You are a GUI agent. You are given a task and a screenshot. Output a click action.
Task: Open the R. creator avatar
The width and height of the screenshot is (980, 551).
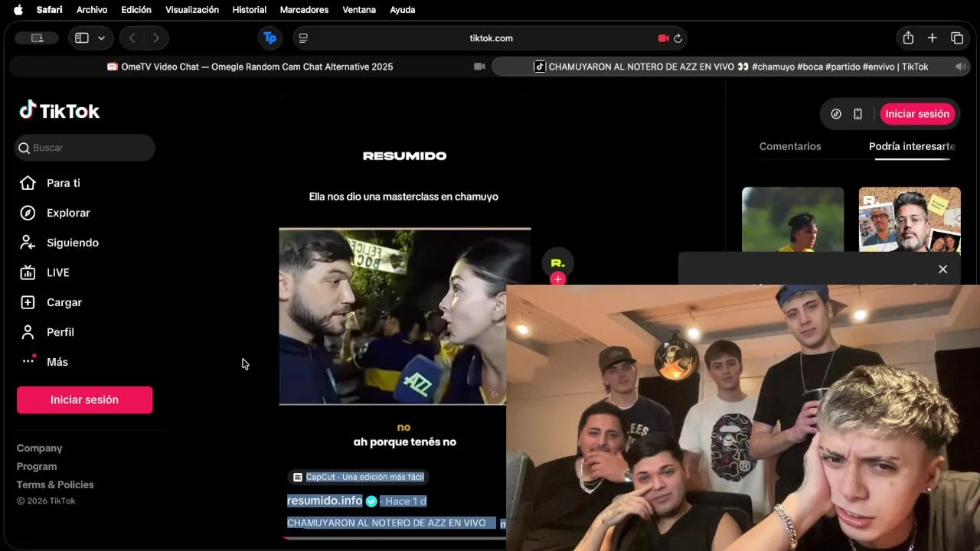coord(557,263)
